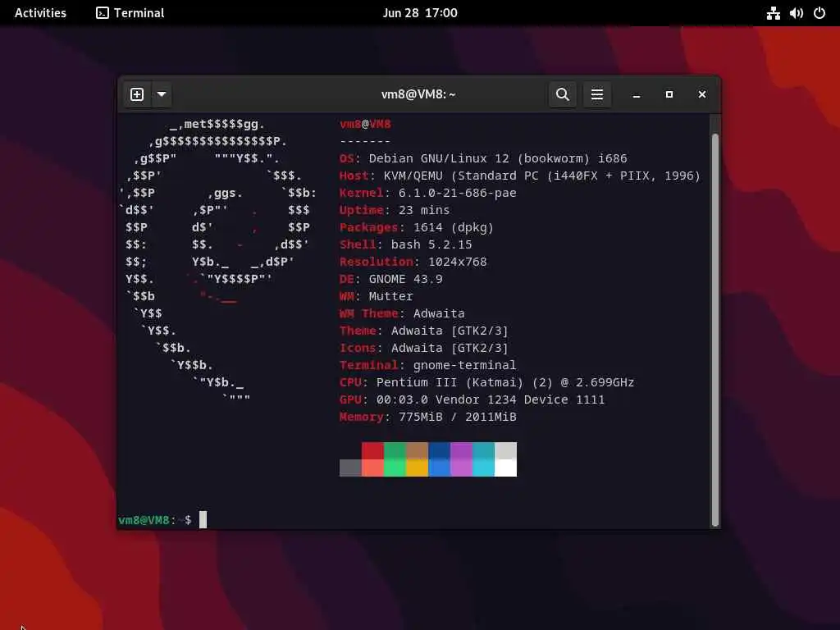The image size is (840, 630).
Task: Click the bright white color block
Action: [505, 468]
